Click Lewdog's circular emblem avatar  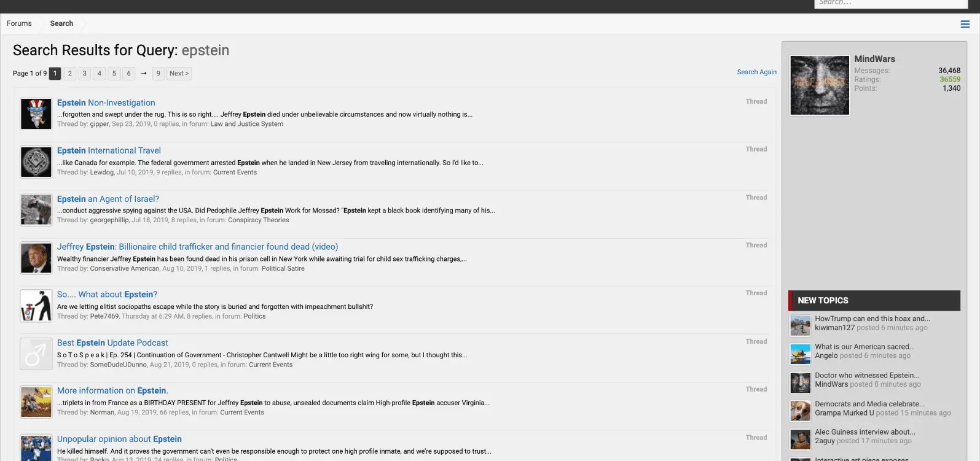click(36, 162)
